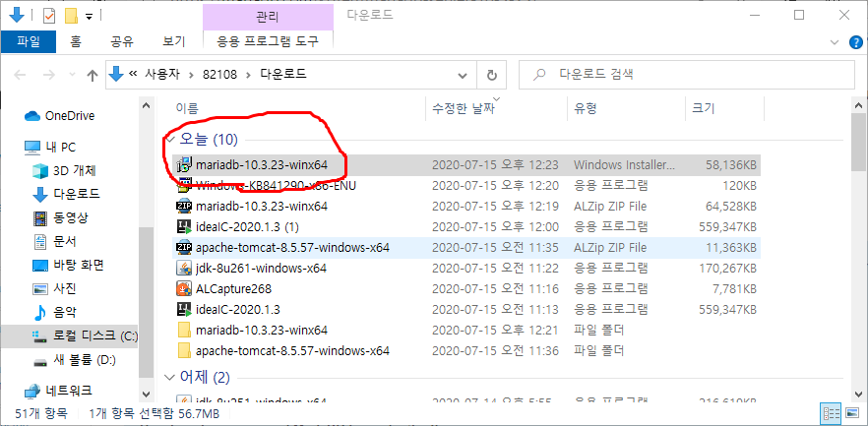Open the 파일 menu
This screenshot has width=868, height=426.
[x=28, y=41]
